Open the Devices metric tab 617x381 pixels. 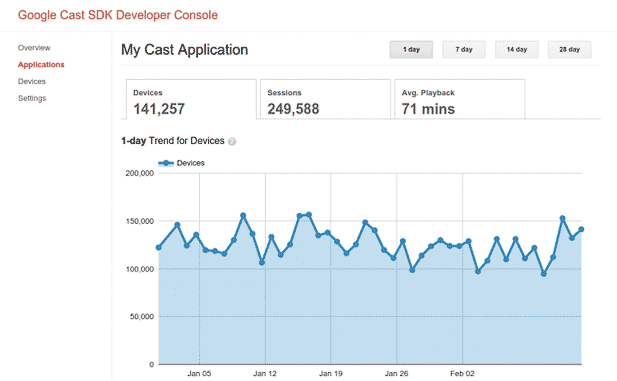[x=191, y=99]
